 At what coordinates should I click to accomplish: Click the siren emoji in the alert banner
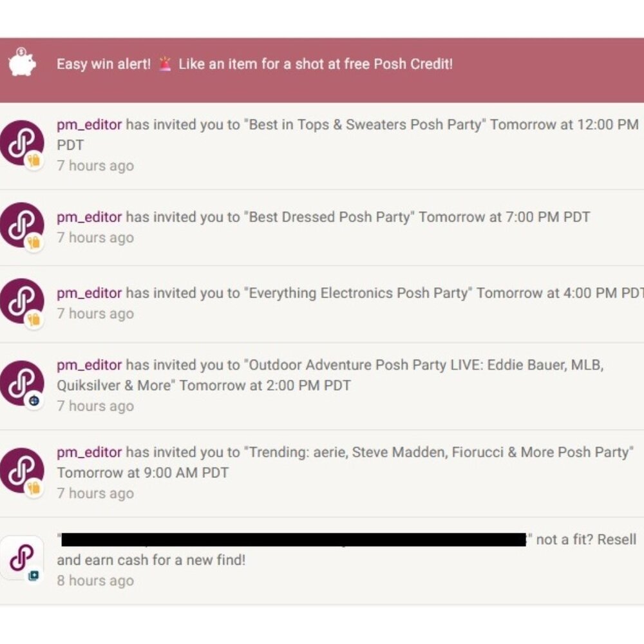[x=165, y=64]
